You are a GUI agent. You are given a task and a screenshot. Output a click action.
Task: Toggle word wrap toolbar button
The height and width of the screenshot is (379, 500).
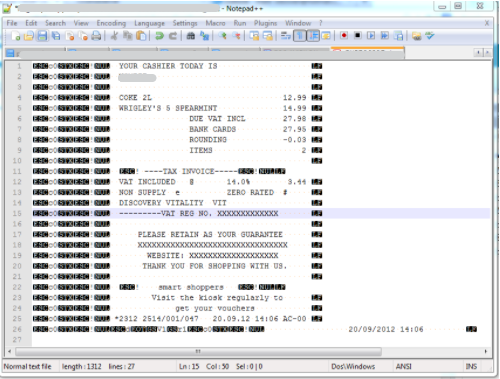pyautogui.click(x=286, y=36)
